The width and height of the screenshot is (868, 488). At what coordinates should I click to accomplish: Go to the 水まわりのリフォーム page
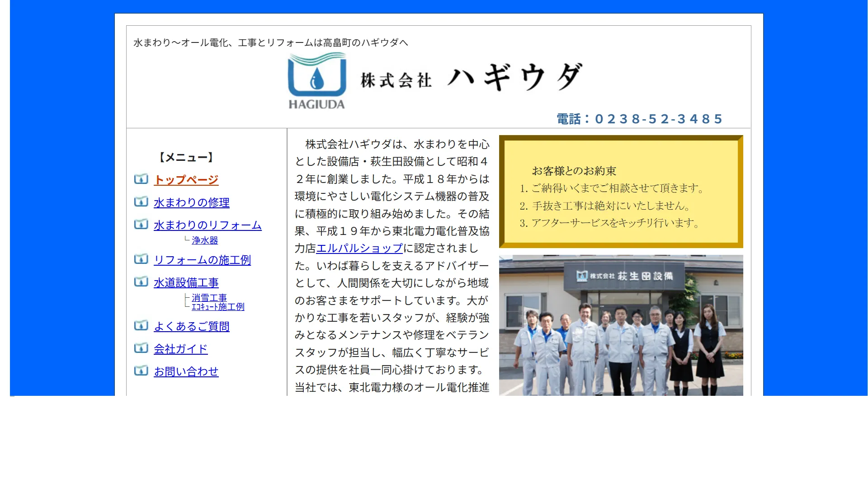pos(208,225)
